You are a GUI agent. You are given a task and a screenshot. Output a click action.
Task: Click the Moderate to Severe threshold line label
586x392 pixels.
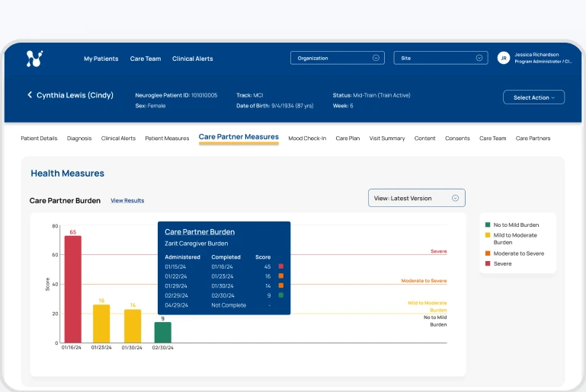424,280
